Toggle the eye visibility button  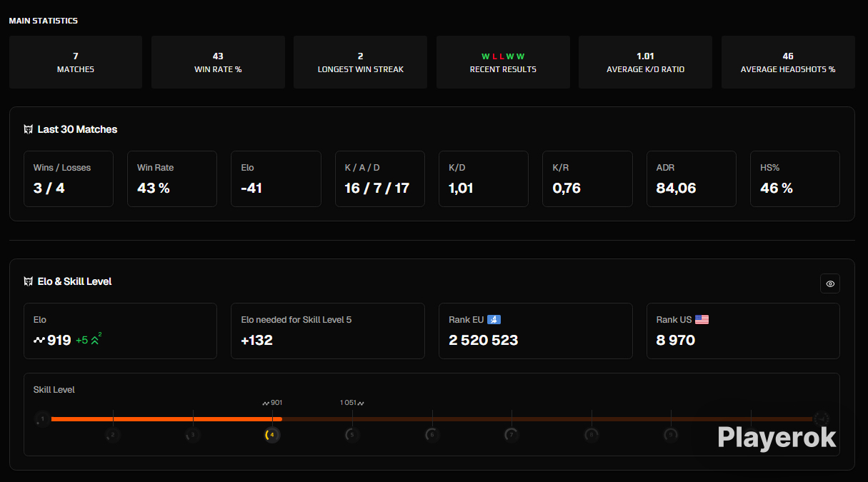point(829,283)
